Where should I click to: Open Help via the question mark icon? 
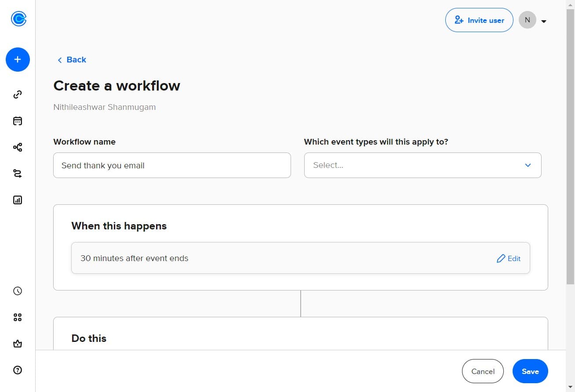(18, 370)
